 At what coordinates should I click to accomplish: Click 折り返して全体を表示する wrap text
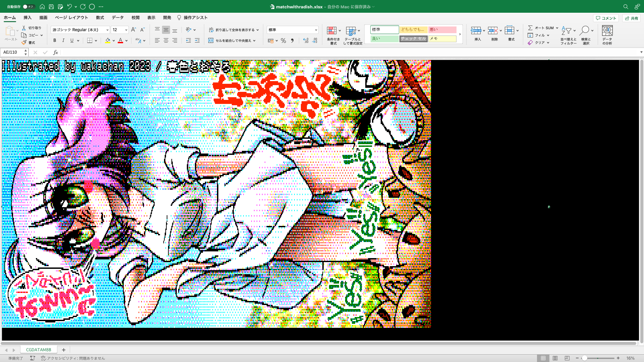point(234,30)
